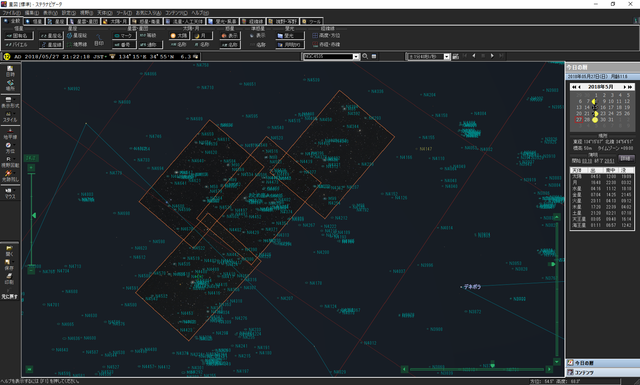Play animation forward
The height and width of the screenshot is (385, 640).
tap(492, 56)
